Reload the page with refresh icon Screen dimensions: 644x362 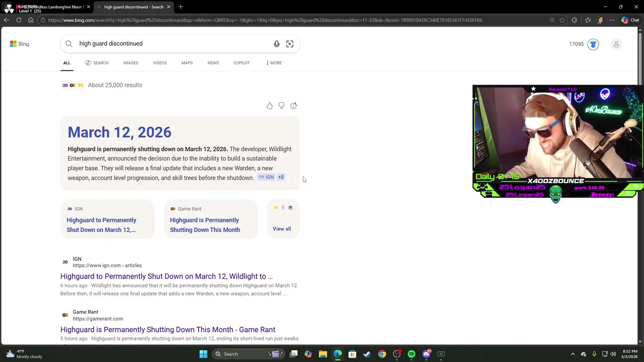(x=19, y=20)
